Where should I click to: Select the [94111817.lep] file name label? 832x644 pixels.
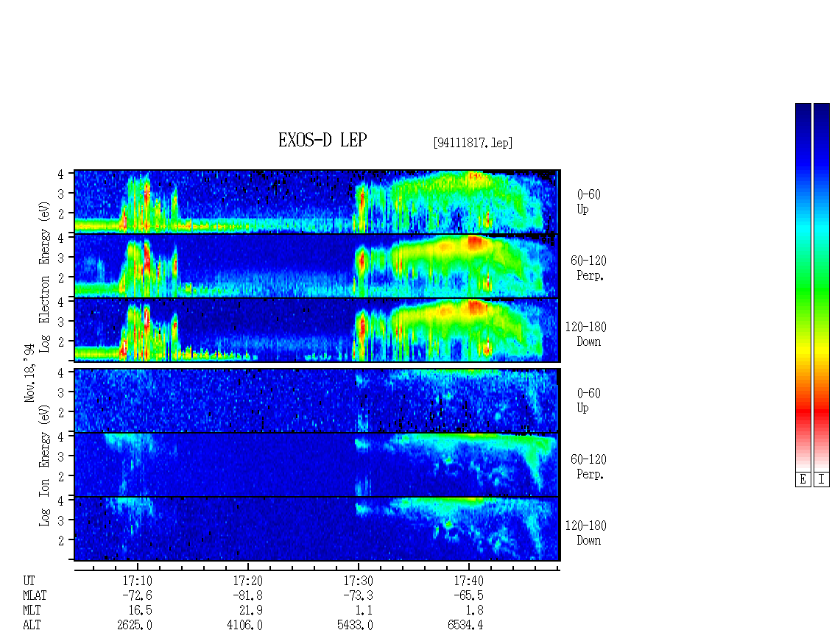tap(473, 142)
